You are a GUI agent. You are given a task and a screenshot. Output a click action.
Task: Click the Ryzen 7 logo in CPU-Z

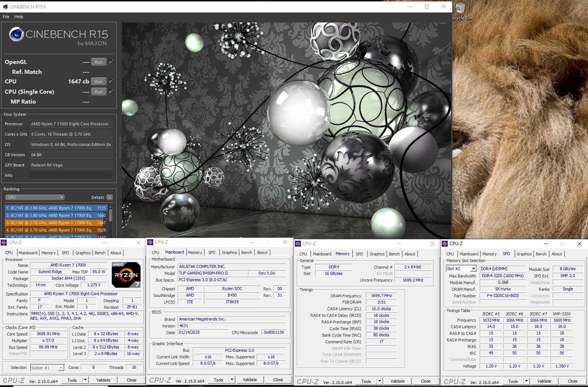tap(126, 275)
